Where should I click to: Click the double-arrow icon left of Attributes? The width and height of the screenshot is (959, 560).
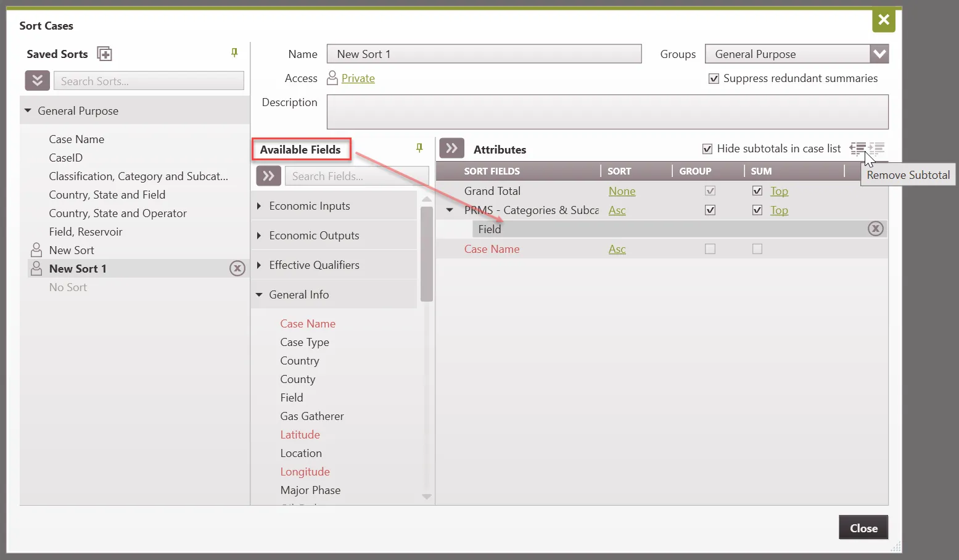[x=451, y=149]
